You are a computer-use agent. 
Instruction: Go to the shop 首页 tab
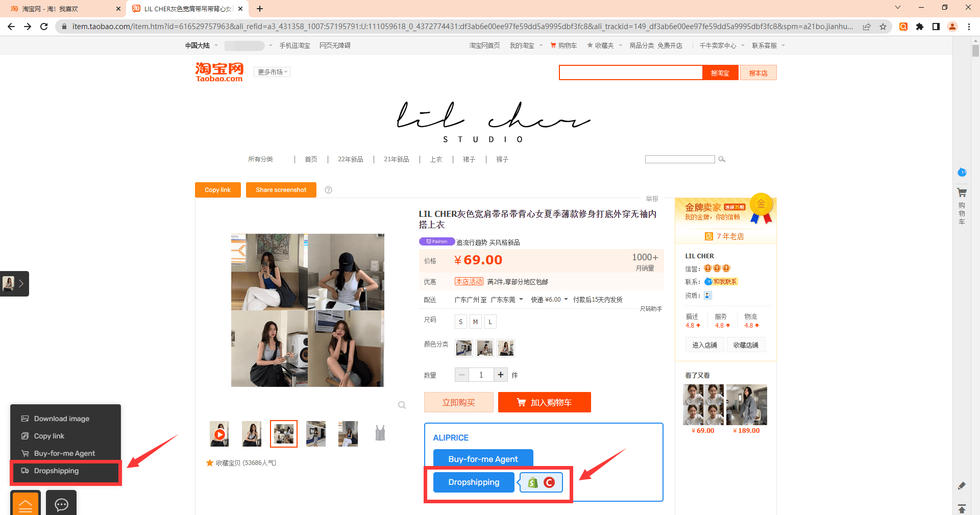coord(311,159)
